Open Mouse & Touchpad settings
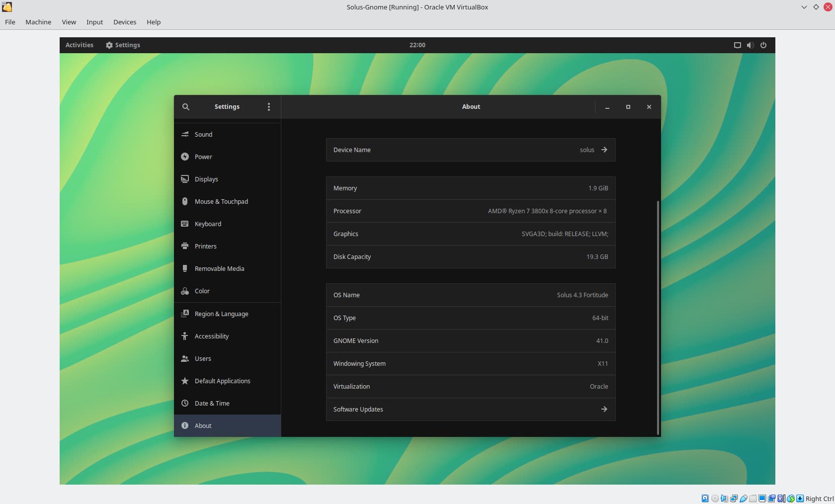 coord(227,201)
